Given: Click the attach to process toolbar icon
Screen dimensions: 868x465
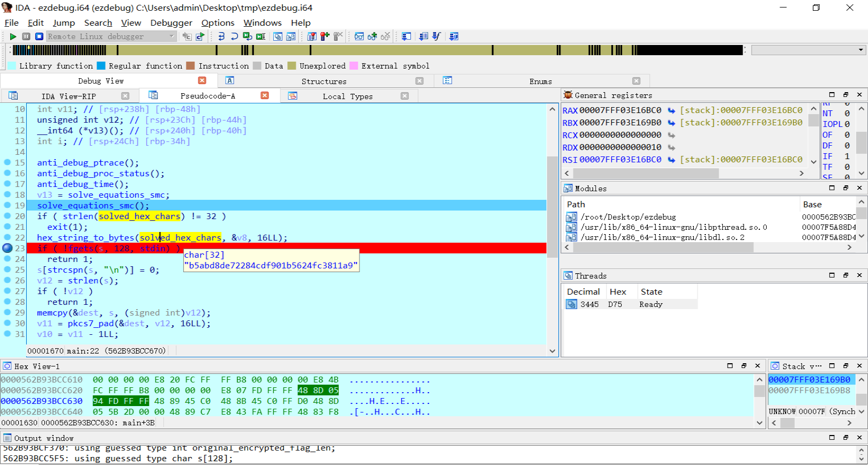Looking at the screenshot, I should (x=187, y=36).
